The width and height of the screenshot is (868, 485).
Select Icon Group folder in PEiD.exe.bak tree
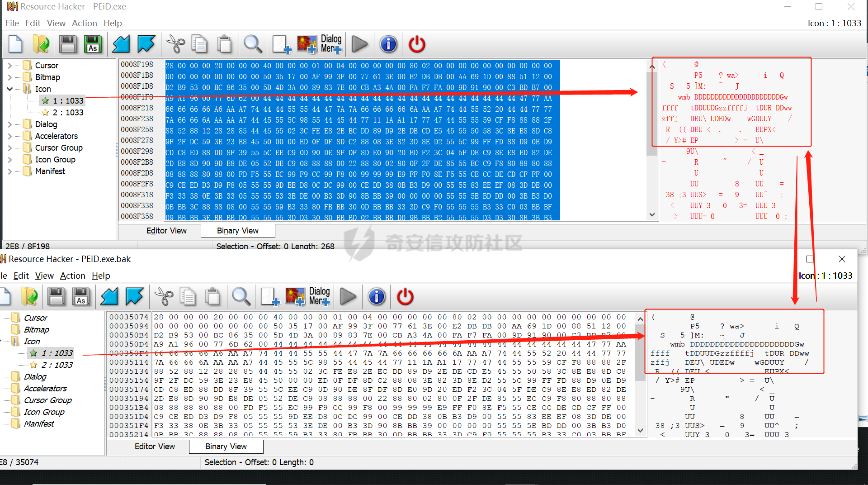(44, 412)
